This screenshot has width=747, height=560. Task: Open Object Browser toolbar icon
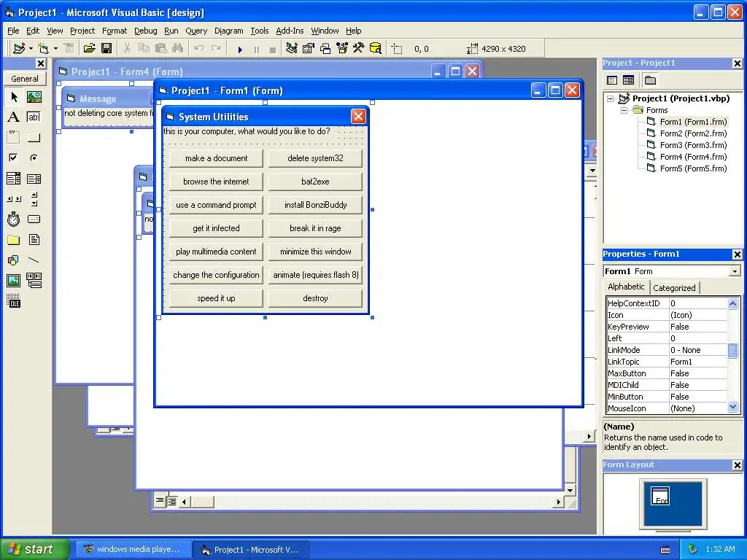(x=342, y=49)
